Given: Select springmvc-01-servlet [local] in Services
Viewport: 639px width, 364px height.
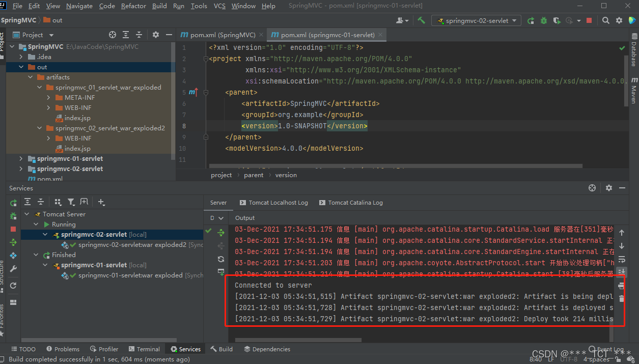Looking at the screenshot, I should click(103, 265).
